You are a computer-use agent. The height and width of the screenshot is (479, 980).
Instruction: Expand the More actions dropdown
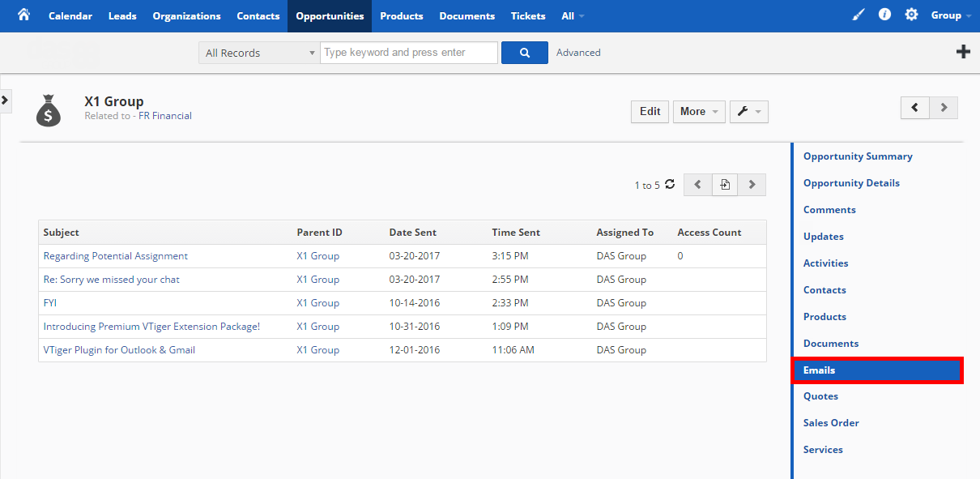pos(699,112)
